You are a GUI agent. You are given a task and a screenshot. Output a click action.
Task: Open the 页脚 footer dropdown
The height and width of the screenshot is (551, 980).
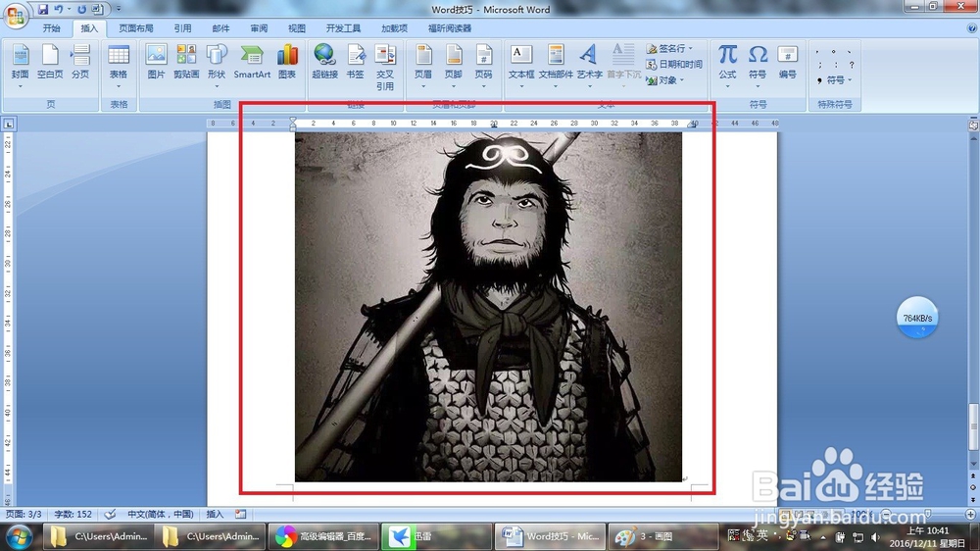point(454,67)
